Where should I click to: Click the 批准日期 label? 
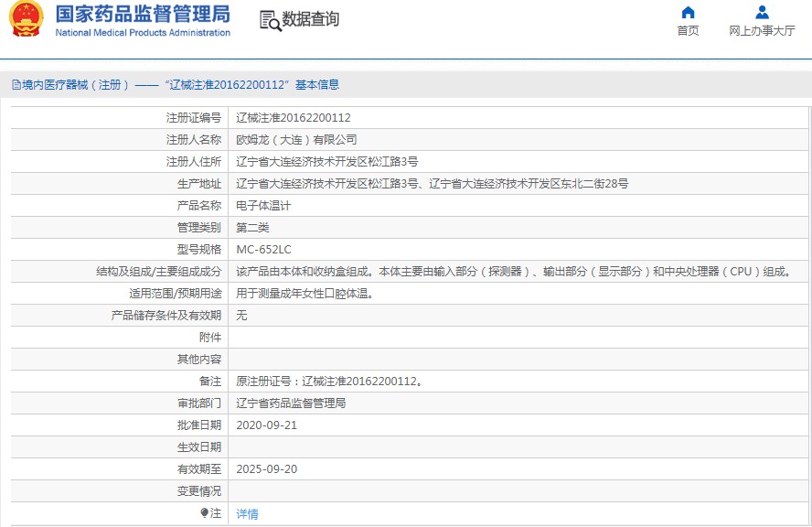pyautogui.click(x=198, y=425)
